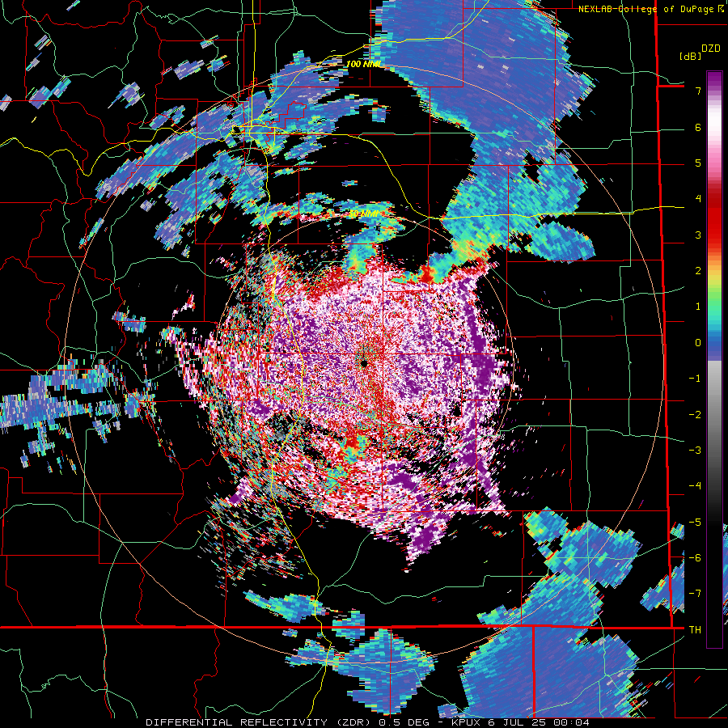This screenshot has height=728, width=728.
Task: Select the -5 value on the color scale
Action: coord(695,523)
